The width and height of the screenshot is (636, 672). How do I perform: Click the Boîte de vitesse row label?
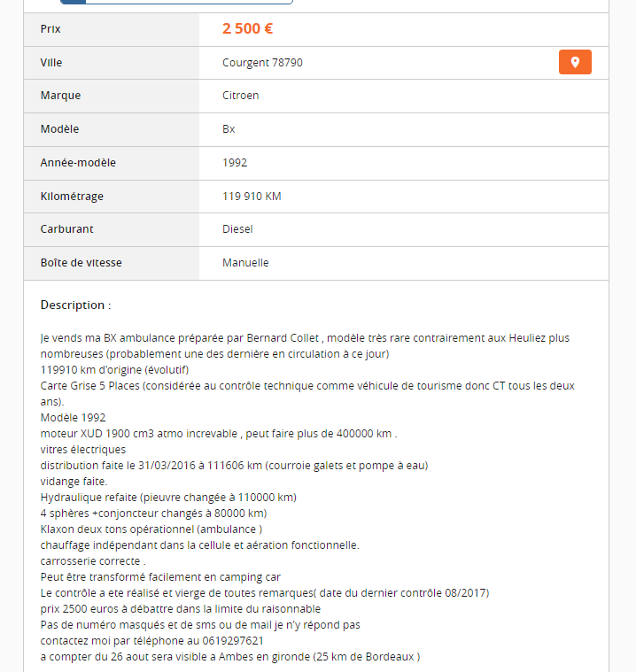[81, 263]
